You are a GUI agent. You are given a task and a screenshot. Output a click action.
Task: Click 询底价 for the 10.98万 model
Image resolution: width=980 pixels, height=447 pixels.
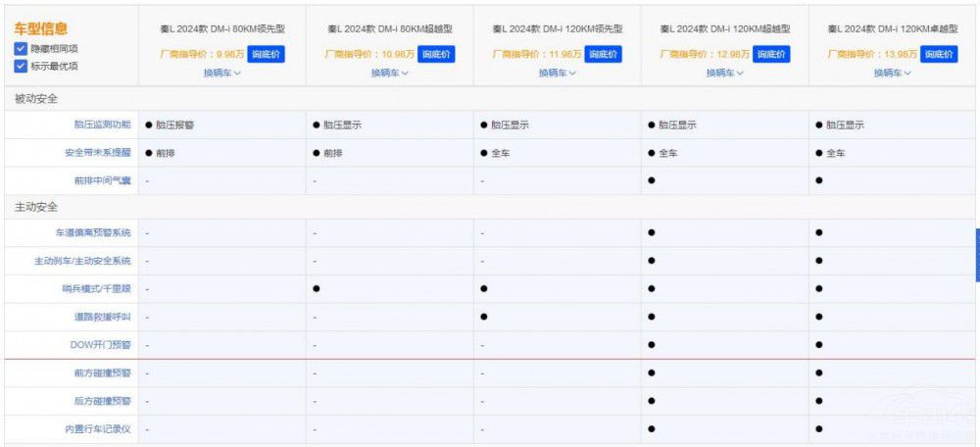436,54
